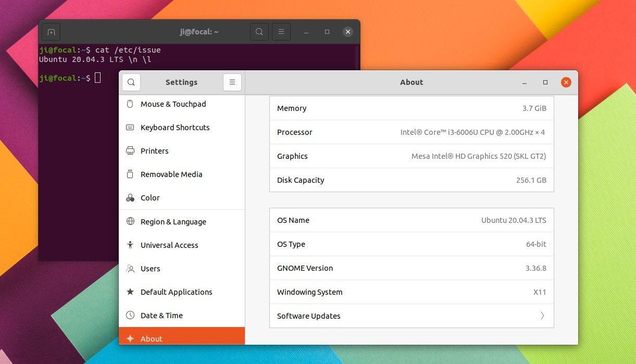Click the Settings title in header bar
Image resolution: width=636 pixels, height=364 pixels.
pos(181,82)
